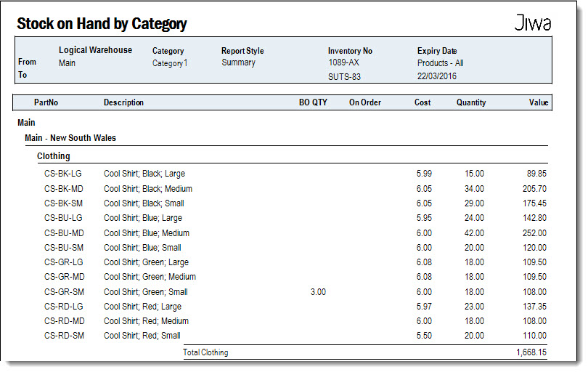
Task: Click BO QTY value '3.00'
Action: (318, 291)
